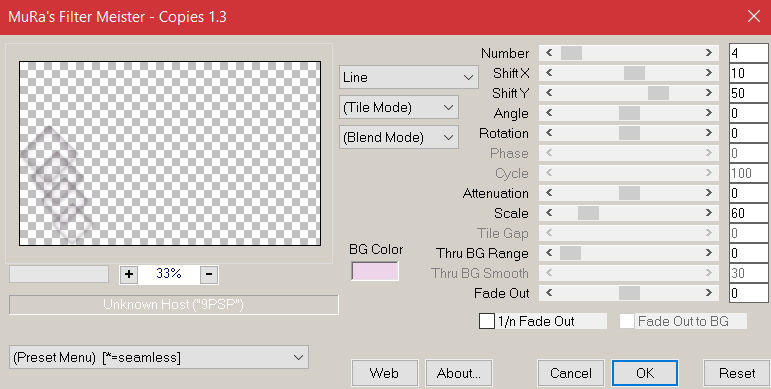771x389 pixels.
Task: Open the Line mode dropdown
Action: click(409, 77)
